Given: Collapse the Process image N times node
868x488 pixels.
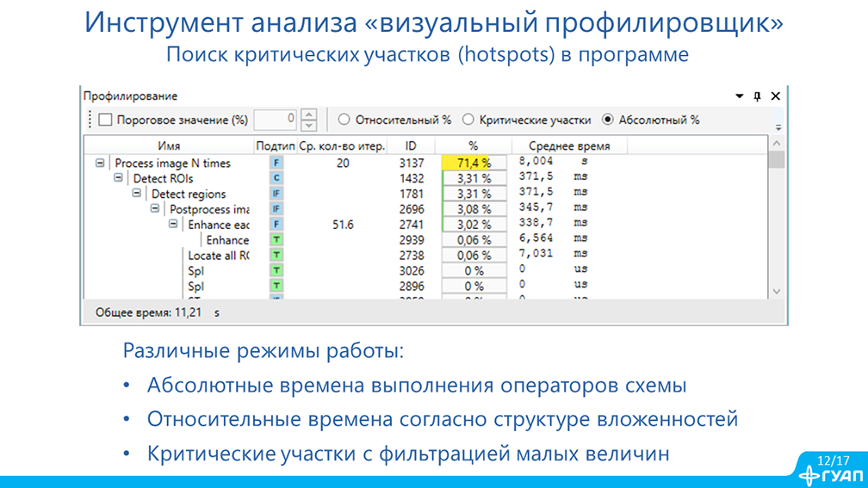Looking at the screenshot, I should (x=101, y=163).
